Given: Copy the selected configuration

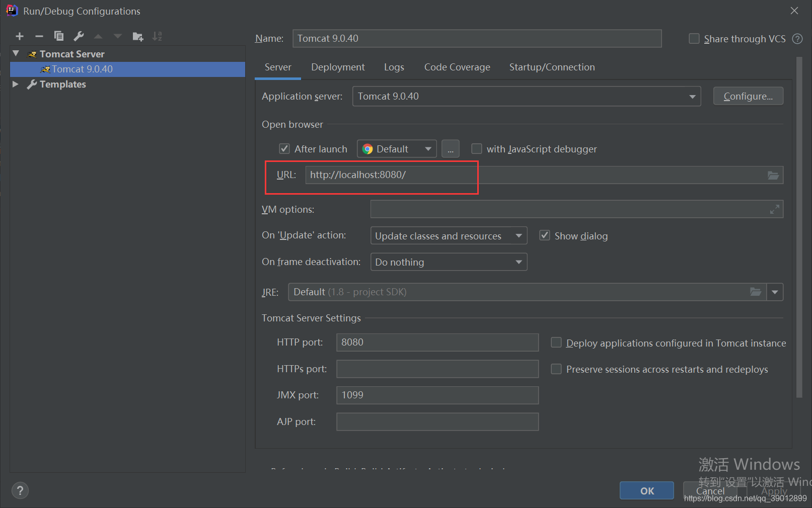Looking at the screenshot, I should tap(59, 36).
